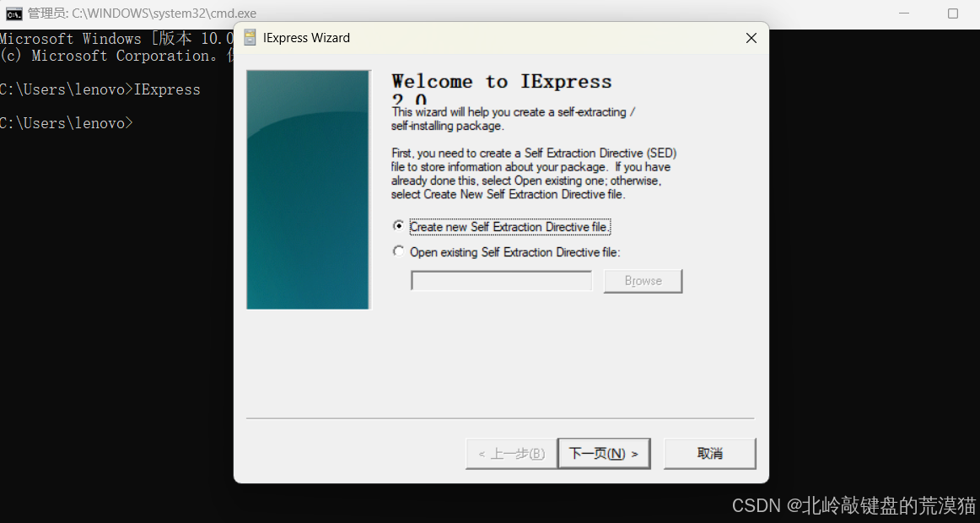The width and height of the screenshot is (980, 523).
Task: Click the Microsoft Windows version line in cmd
Action: 117,38
